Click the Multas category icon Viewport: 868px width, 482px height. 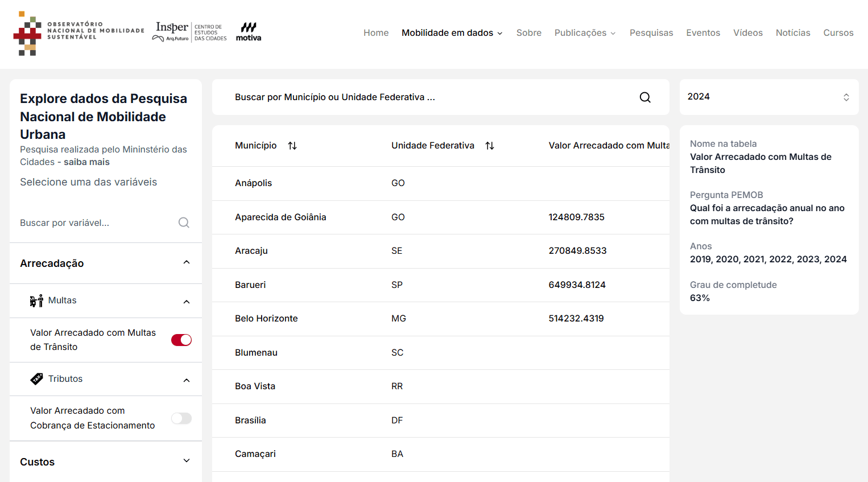(x=36, y=301)
